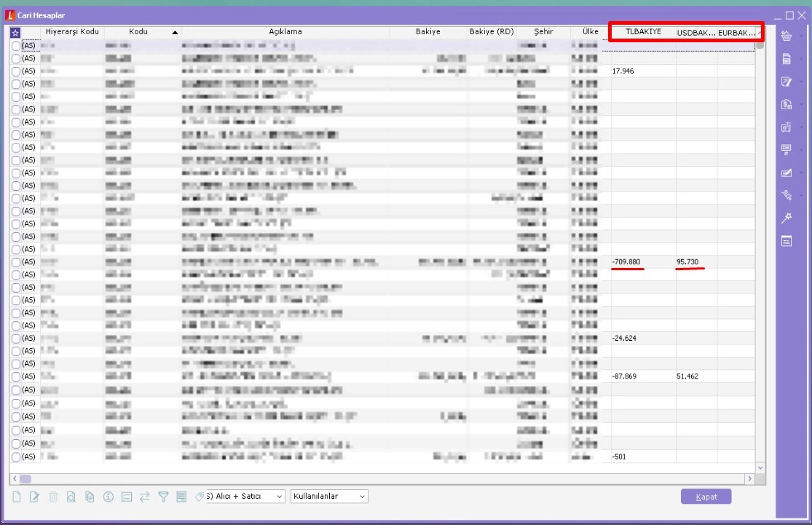Screen dimensions: 812x525
Task: Click the copy record icon
Action: tap(90, 497)
